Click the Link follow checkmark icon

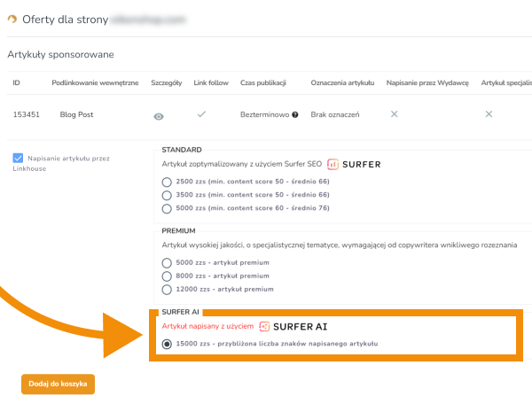click(201, 114)
